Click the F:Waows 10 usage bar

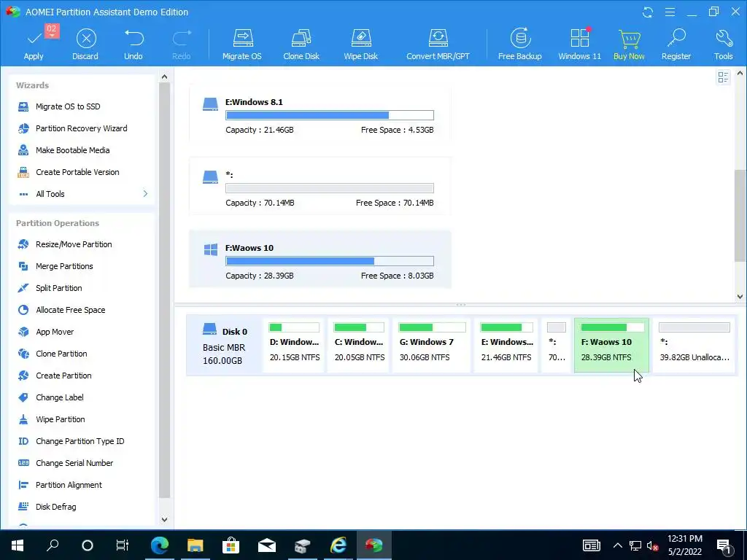[330, 261]
